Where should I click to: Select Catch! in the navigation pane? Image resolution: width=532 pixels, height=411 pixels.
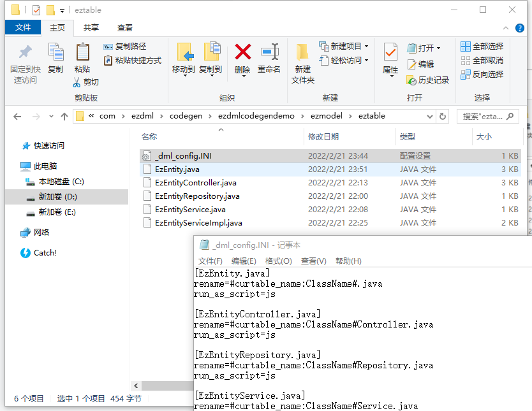[x=38, y=253]
